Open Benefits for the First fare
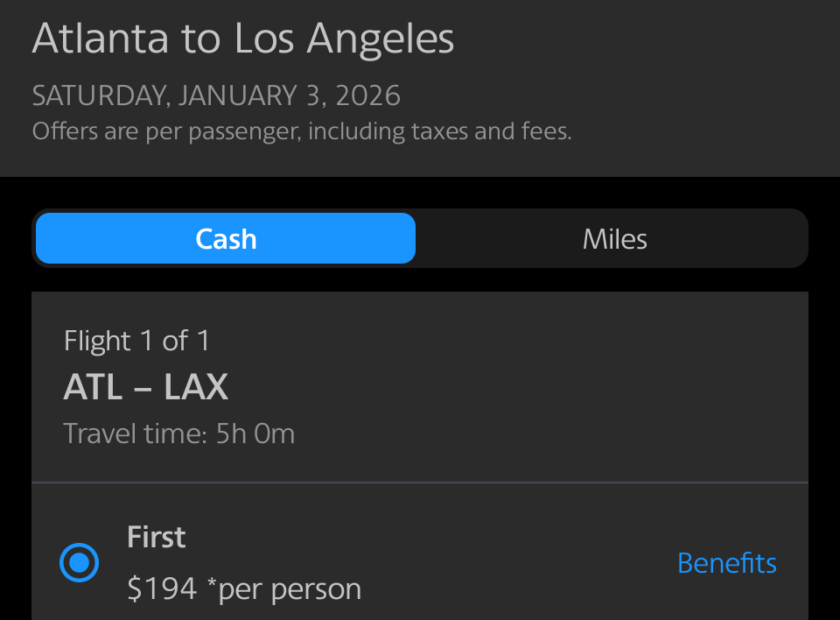This screenshot has height=620, width=840. pos(726,562)
